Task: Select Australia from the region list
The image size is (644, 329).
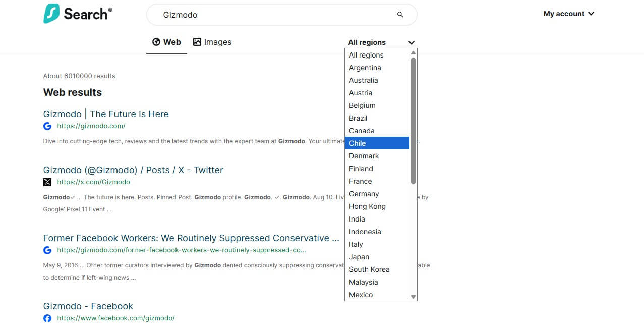Action: pos(377,80)
